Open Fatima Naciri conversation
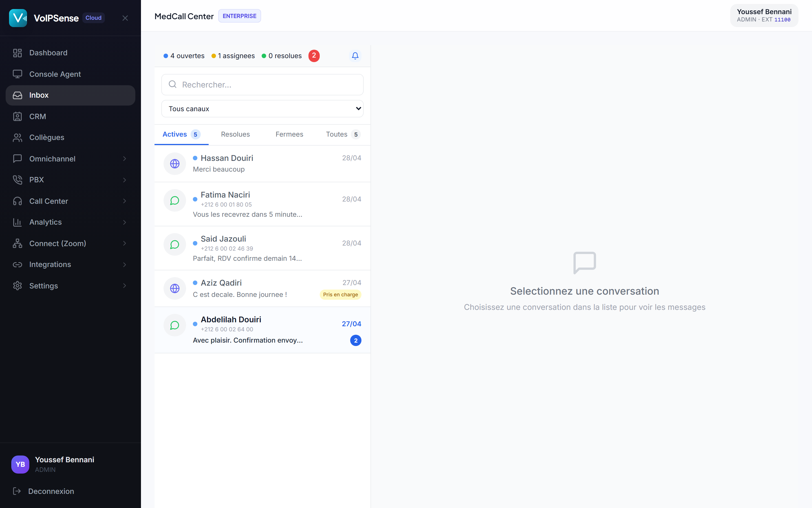The image size is (812, 508). 262,204
